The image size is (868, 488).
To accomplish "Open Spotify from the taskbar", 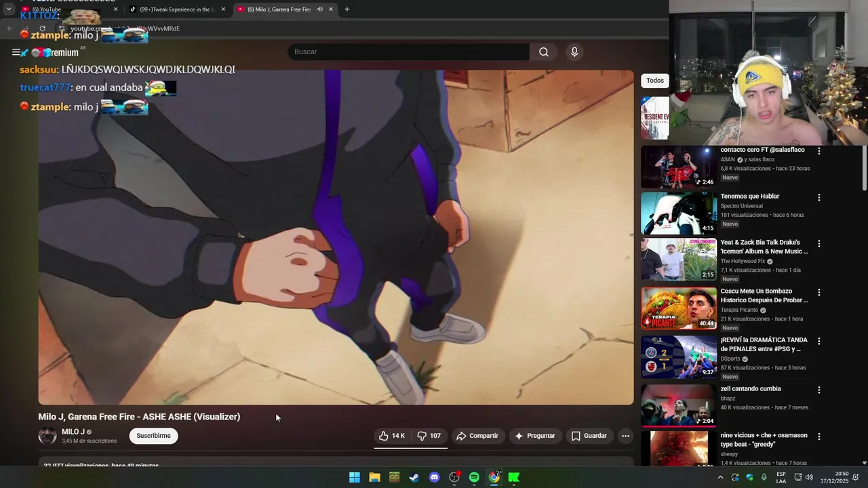I will tap(474, 477).
